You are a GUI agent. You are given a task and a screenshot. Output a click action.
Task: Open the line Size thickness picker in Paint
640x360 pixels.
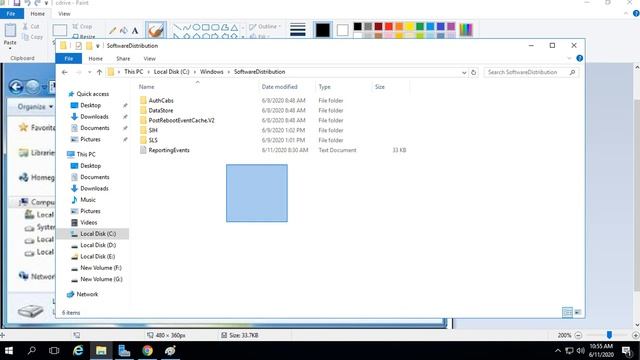coord(298,30)
